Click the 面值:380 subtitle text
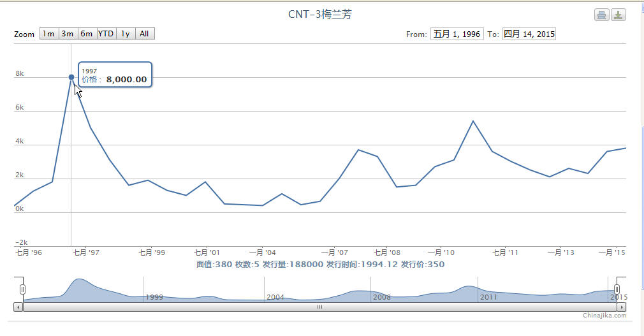Screen dimensions: 644x336 pyautogui.click(x=214, y=264)
